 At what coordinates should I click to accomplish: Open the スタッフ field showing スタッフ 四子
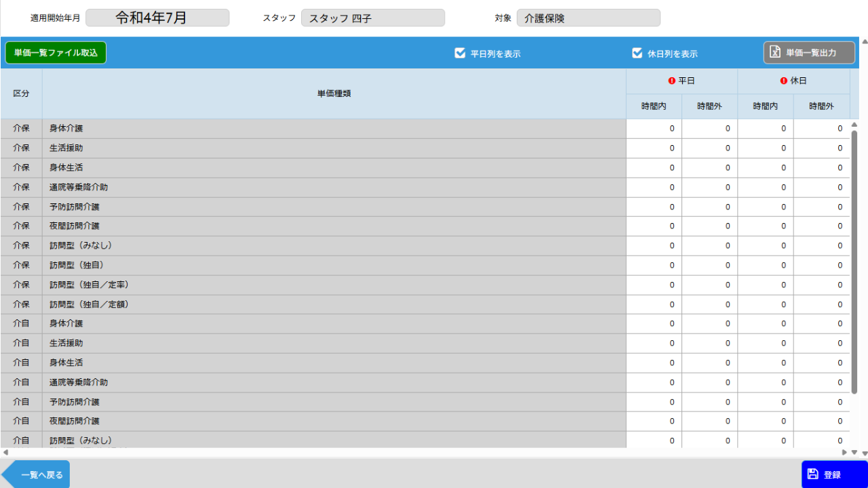pyautogui.click(x=373, y=18)
